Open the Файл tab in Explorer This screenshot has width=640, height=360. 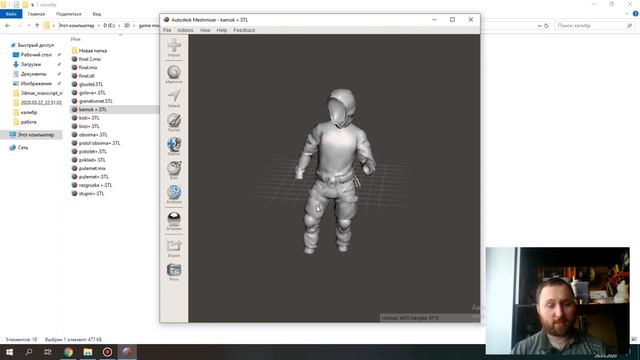[x=11, y=14]
